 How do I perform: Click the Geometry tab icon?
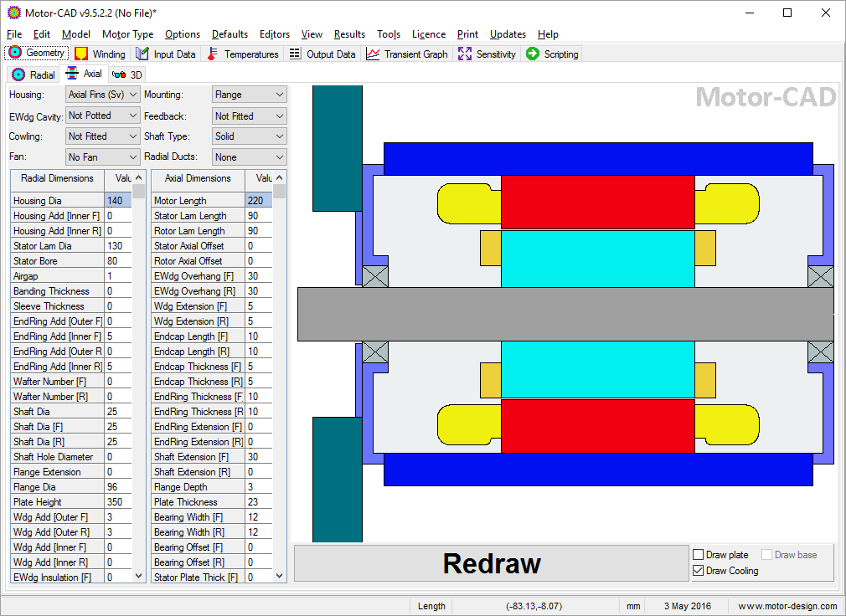[x=15, y=53]
